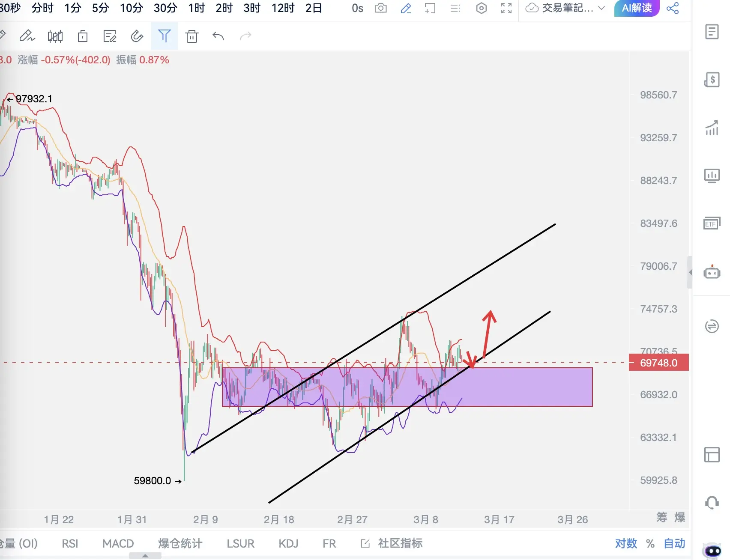Switch to the 1时 timeframe
Screen dimensions: 730x560
coord(197,8)
